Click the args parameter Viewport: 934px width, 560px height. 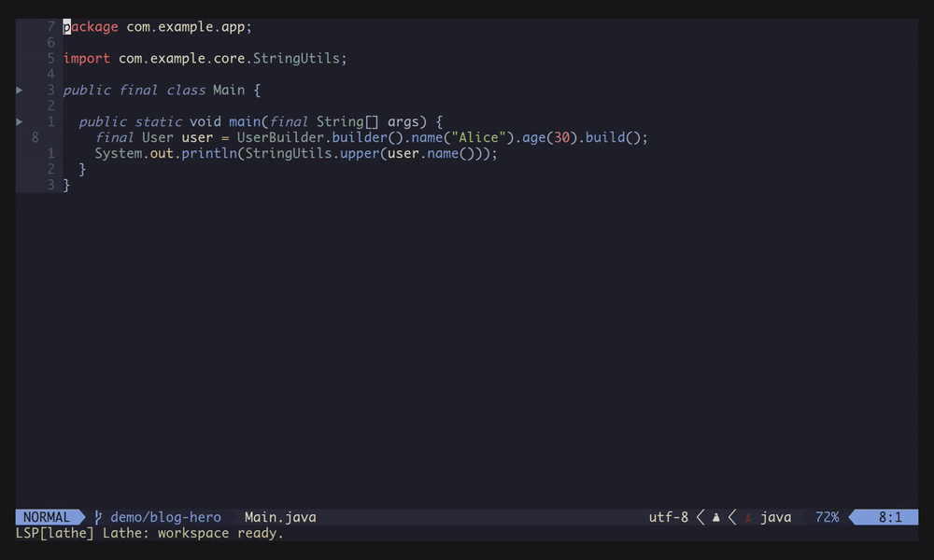(x=403, y=121)
